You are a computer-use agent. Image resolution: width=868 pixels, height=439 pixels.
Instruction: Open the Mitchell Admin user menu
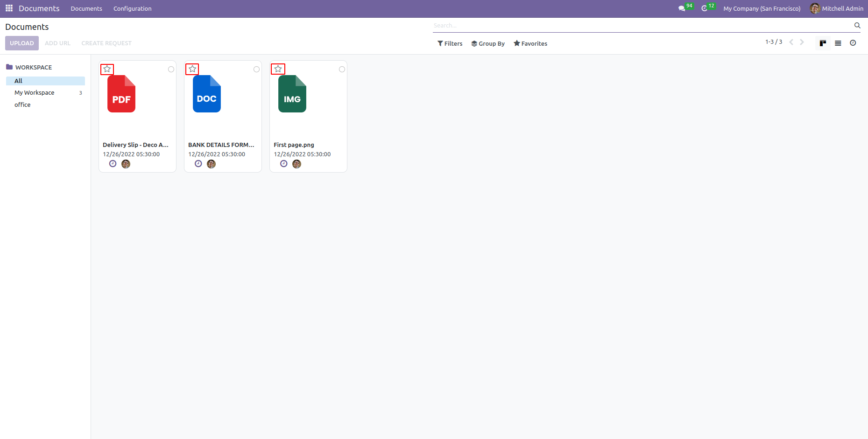[837, 8]
